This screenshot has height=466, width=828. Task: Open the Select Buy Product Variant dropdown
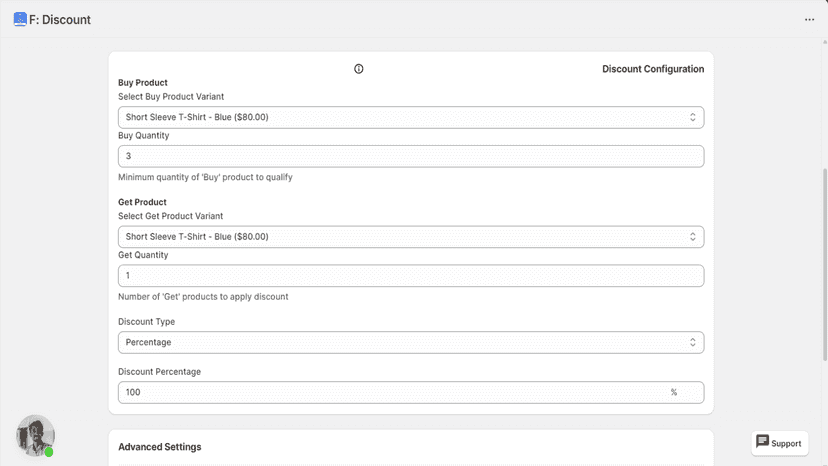[x=411, y=117]
